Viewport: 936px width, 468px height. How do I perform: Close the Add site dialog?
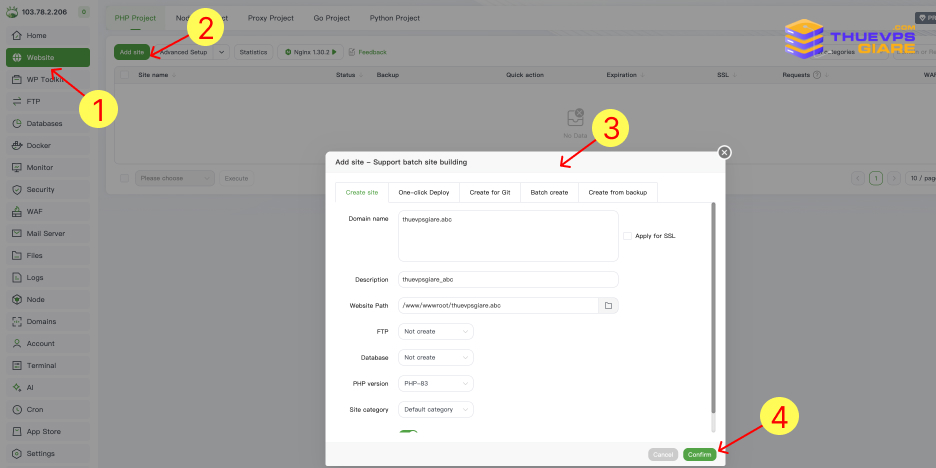[x=724, y=153]
